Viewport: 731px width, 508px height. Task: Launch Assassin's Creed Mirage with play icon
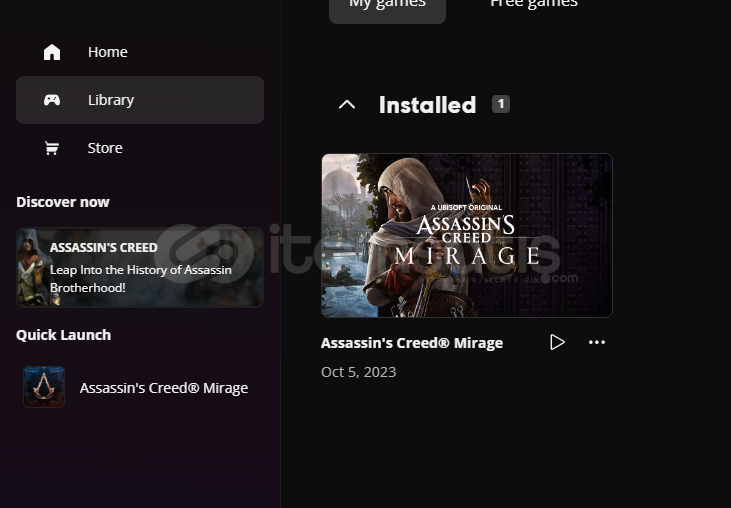click(557, 342)
